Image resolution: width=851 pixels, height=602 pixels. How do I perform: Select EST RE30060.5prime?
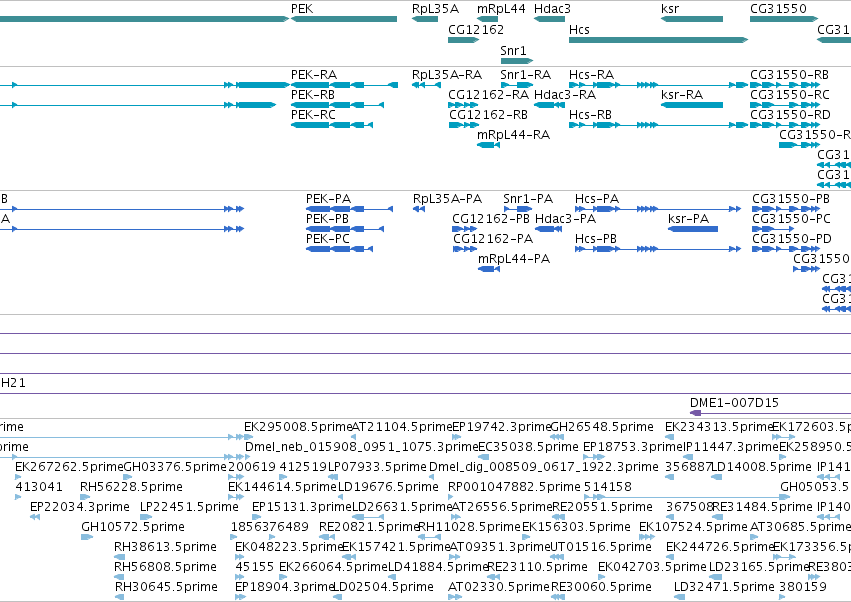point(558,598)
